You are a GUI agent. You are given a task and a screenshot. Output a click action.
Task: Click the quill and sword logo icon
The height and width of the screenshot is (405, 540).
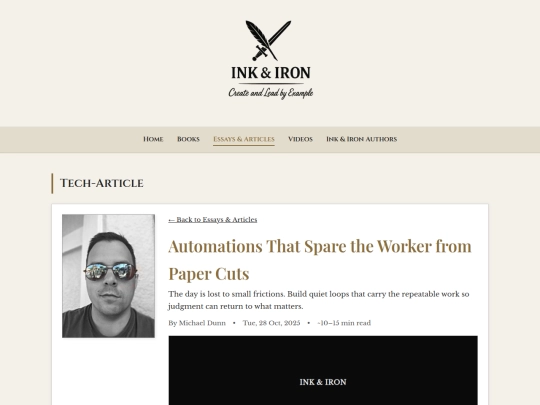pyautogui.click(x=268, y=41)
